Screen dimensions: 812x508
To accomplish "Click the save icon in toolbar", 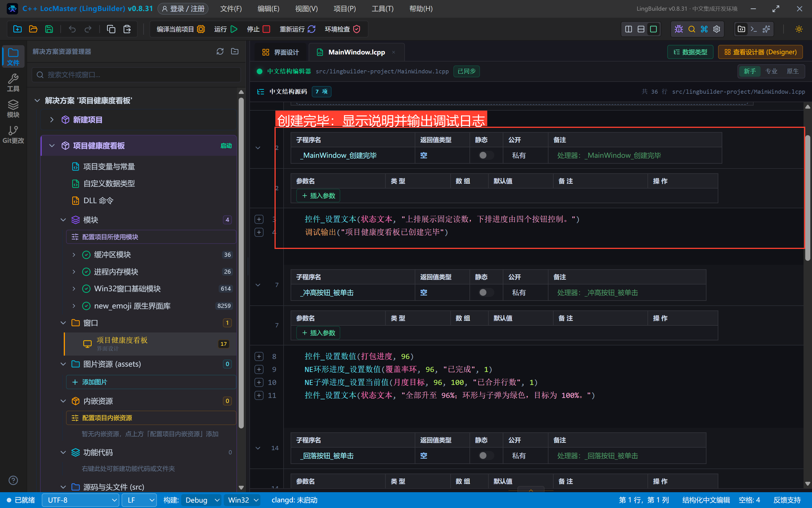I will click(x=49, y=29).
